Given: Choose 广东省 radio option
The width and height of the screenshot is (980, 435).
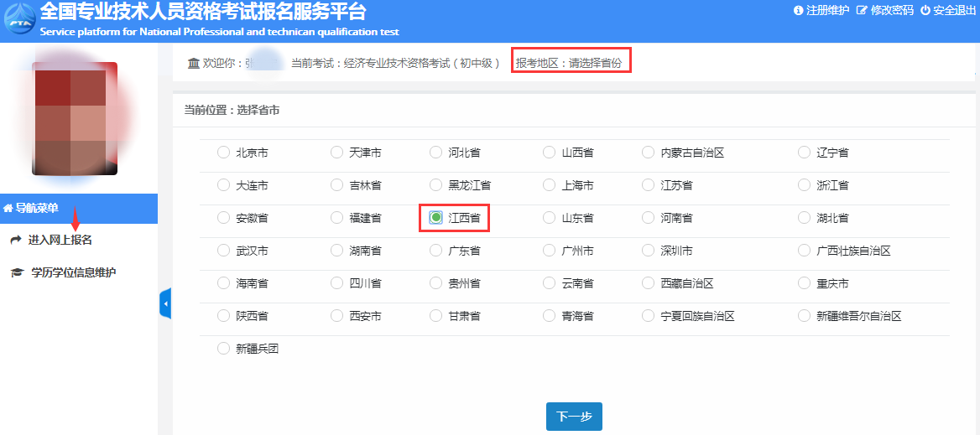Looking at the screenshot, I should (435, 251).
